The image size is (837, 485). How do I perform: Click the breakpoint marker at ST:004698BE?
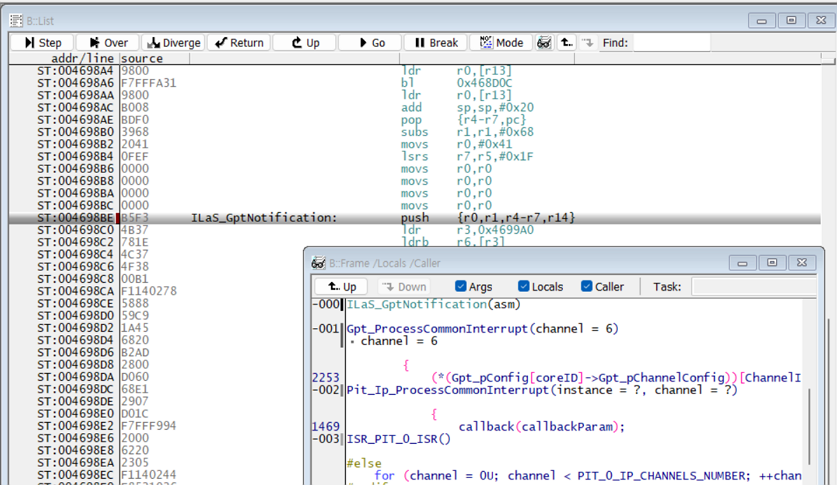[117, 218]
